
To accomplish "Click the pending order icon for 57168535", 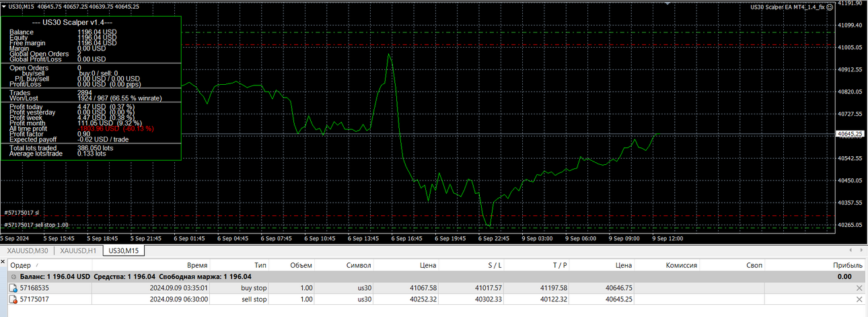I will pyautogui.click(x=13, y=288).
